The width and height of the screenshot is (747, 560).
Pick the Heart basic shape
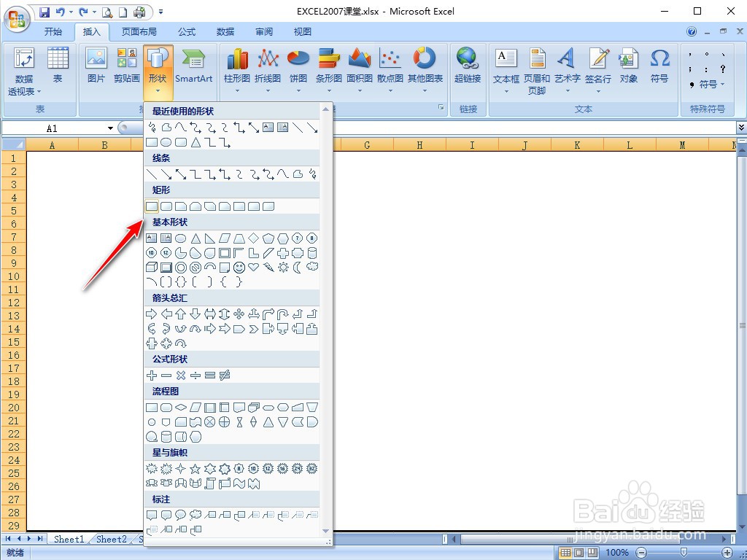(253, 268)
